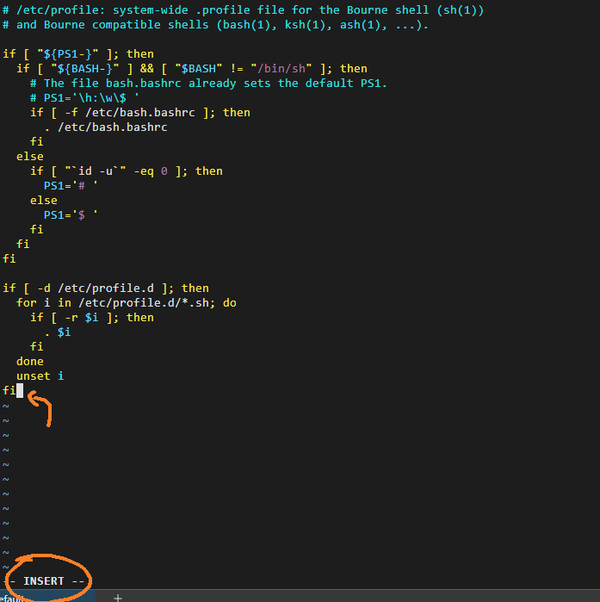The height and width of the screenshot is (602, 600).
Task: Click '/etc/profile.d' in the -d test
Action: (x=106, y=288)
